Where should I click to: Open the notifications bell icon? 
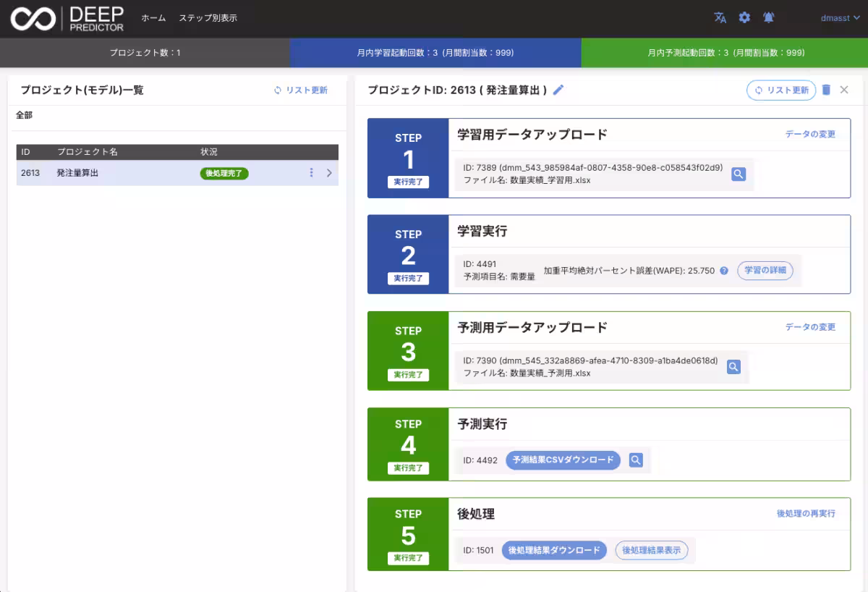769,18
